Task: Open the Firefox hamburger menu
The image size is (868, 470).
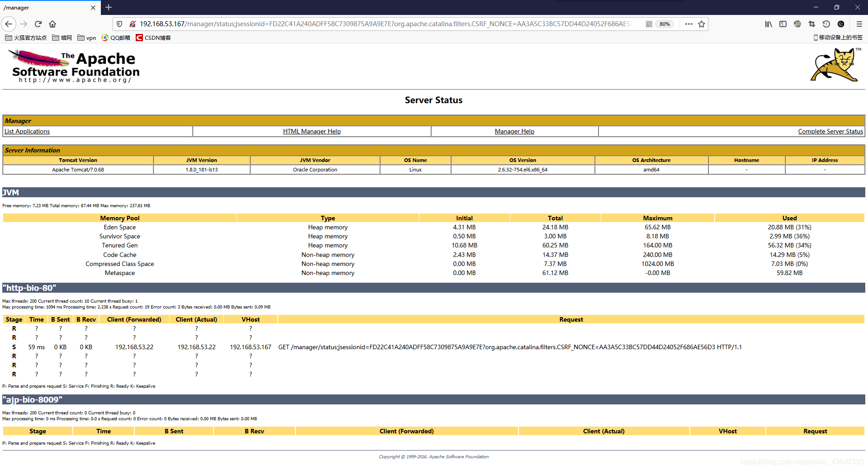Action: (859, 24)
